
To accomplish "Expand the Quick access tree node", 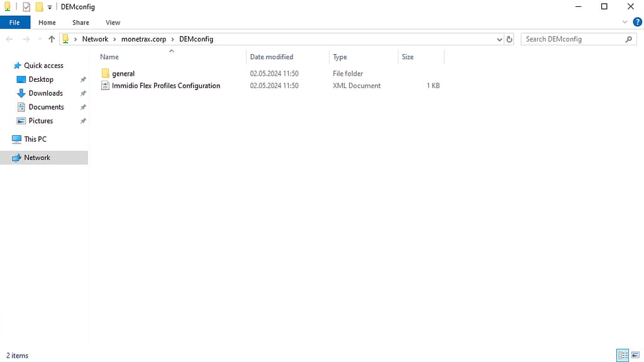I will [x=7, y=65].
